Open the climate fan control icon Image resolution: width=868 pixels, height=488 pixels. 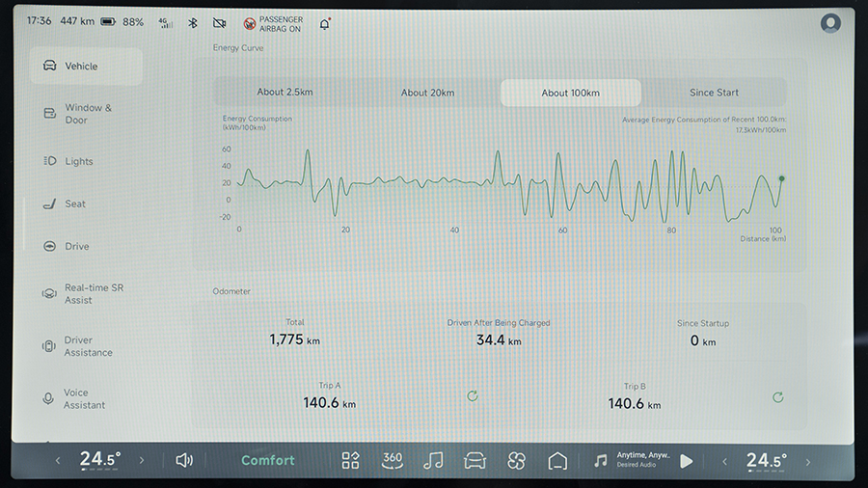(516, 460)
